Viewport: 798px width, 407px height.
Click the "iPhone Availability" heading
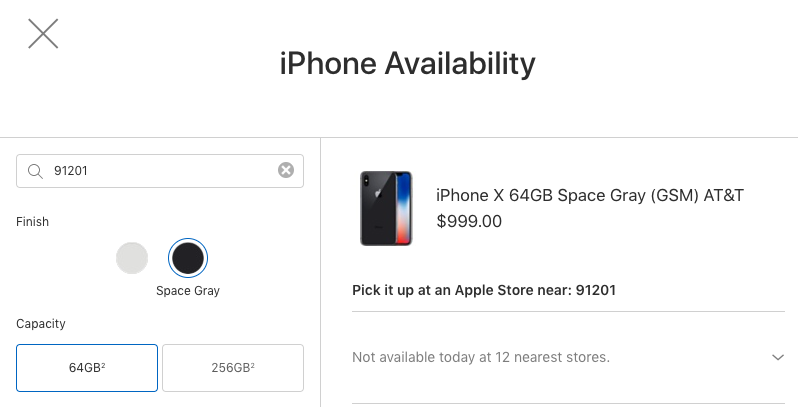tap(407, 64)
